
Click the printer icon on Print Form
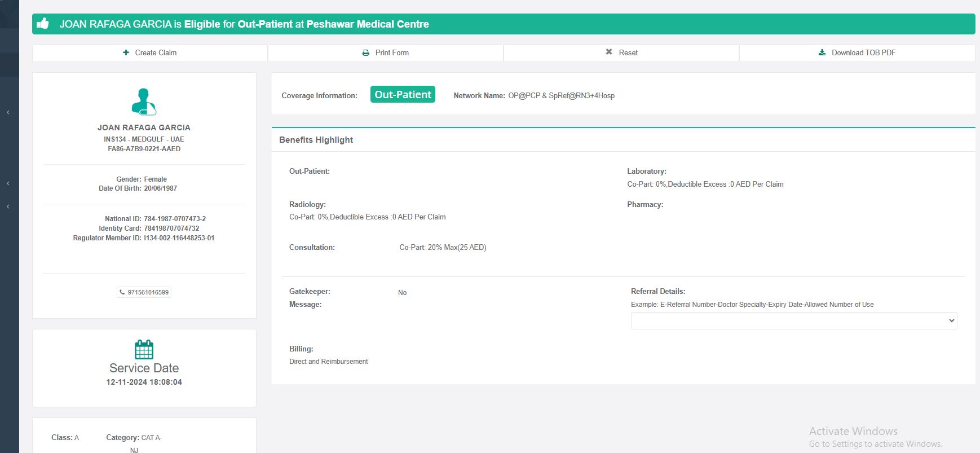pyautogui.click(x=366, y=52)
